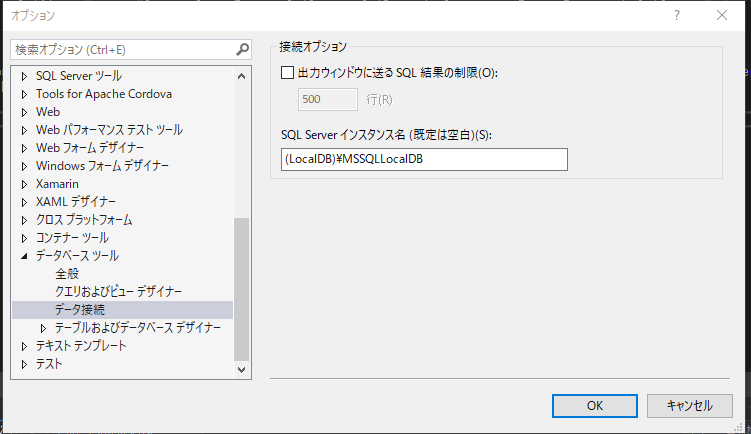Select the データベース ツール item

coord(77,256)
